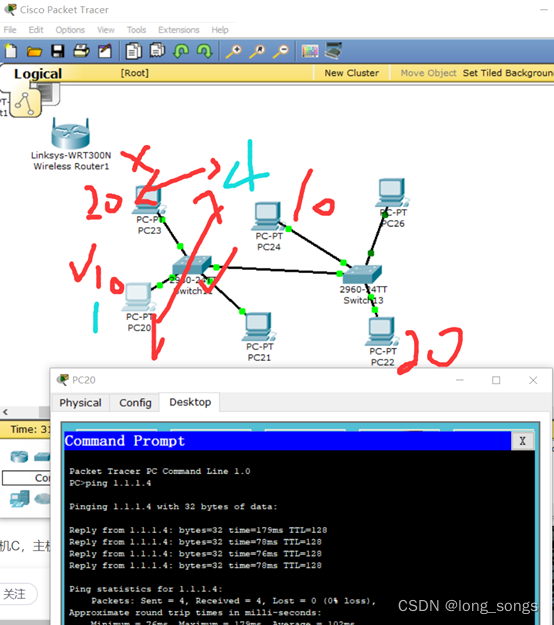Select the 2960-24TT Switch13 device
The width and height of the screenshot is (554, 625).
tap(362, 275)
